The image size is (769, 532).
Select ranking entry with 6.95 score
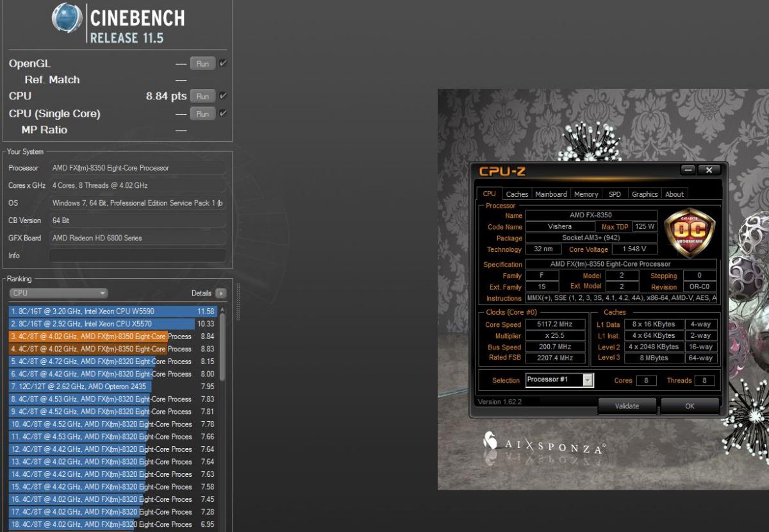tap(113, 524)
